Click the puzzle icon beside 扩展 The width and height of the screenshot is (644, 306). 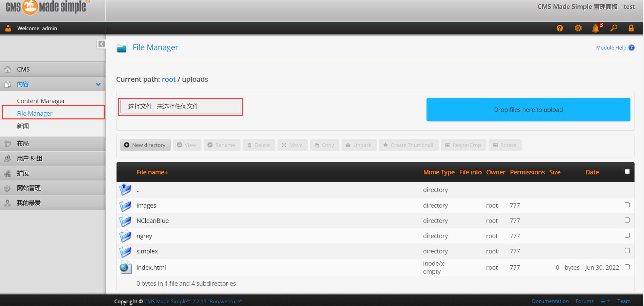click(7, 173)
